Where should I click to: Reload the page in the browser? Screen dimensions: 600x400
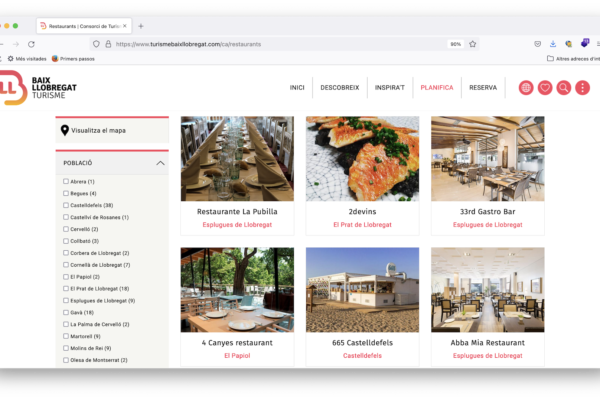click(31, 44)
